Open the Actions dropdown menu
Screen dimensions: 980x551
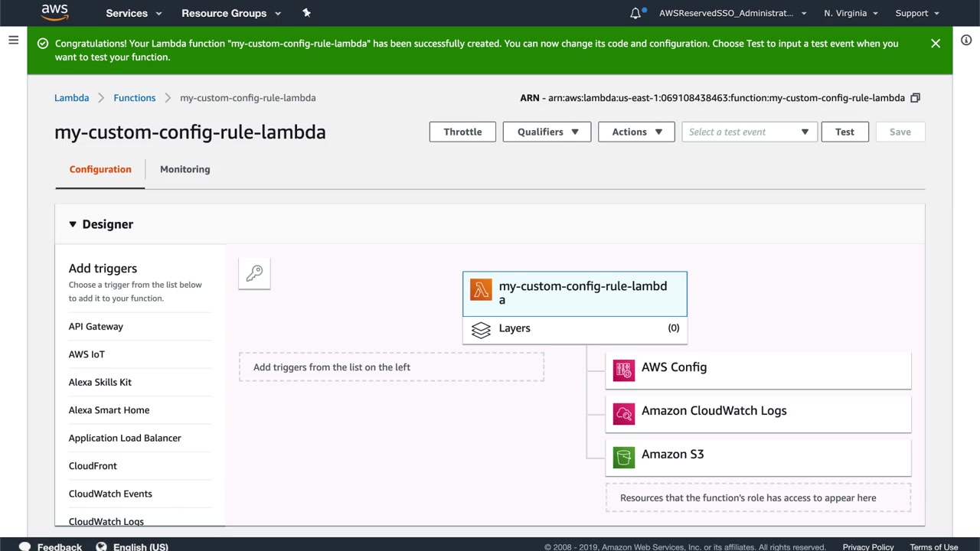coord(636,132)
